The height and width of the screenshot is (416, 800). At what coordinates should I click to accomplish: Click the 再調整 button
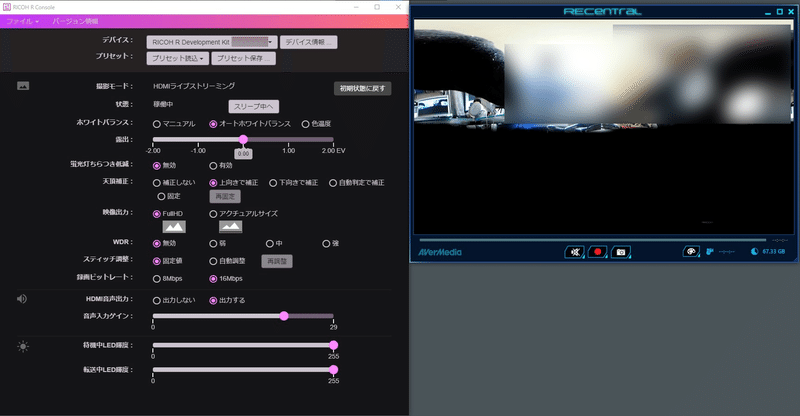[x=277, y=261]
